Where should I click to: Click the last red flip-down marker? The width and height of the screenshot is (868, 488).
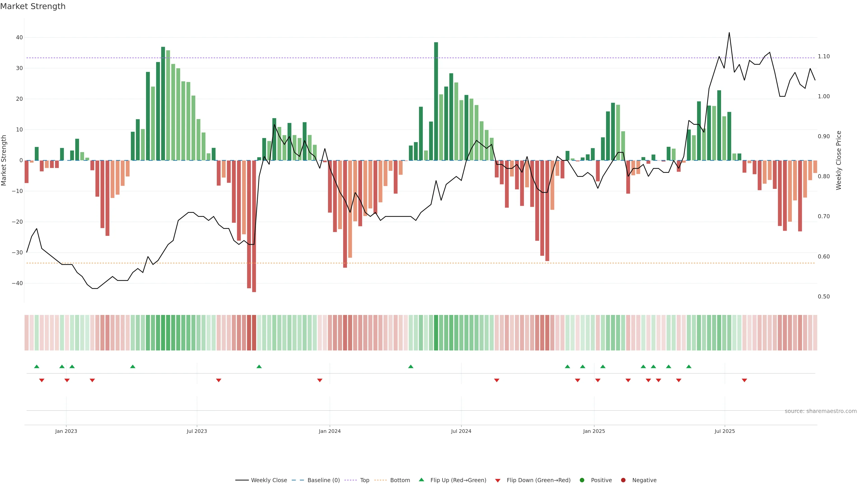(744, 380)
